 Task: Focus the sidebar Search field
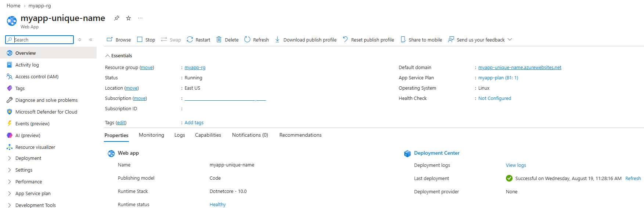40,40
